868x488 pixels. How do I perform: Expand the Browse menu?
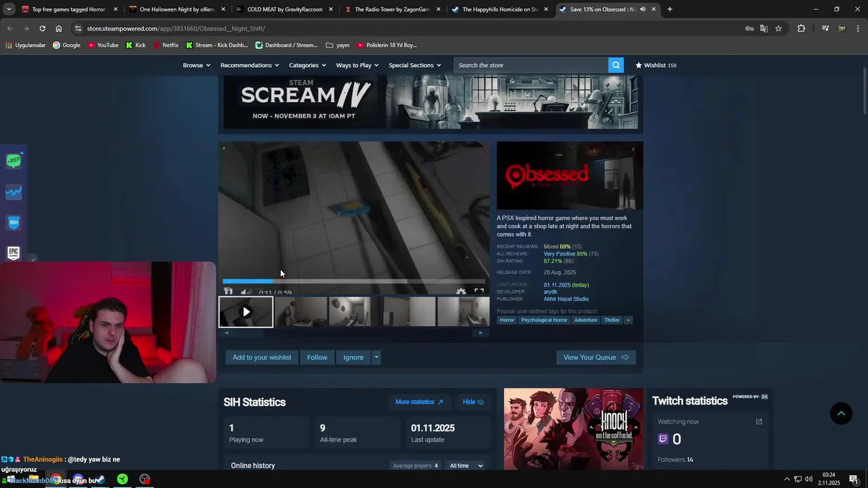(x=196, y=65)
